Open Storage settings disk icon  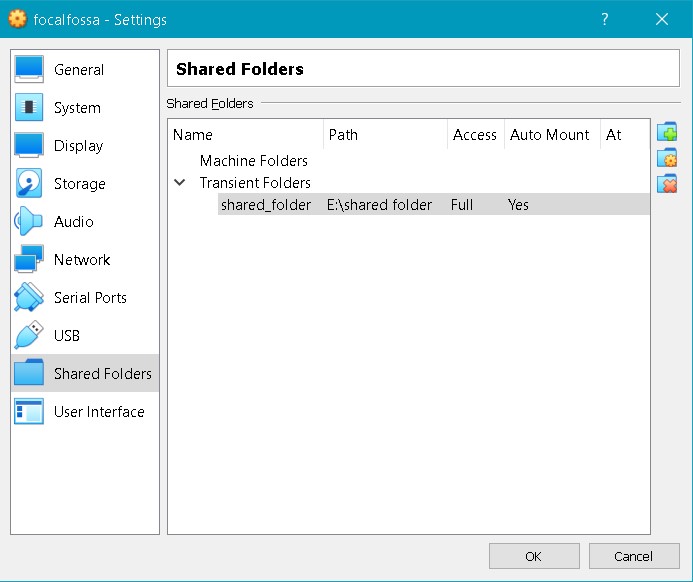tap(29, 184)
